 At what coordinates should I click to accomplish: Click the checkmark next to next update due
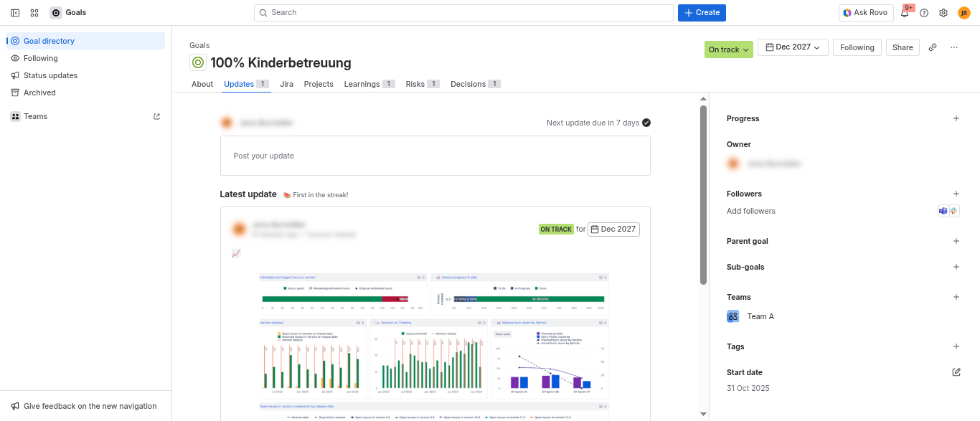646,123
